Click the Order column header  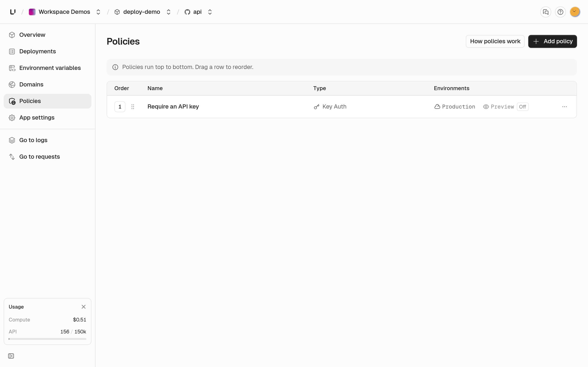(122, 88)
